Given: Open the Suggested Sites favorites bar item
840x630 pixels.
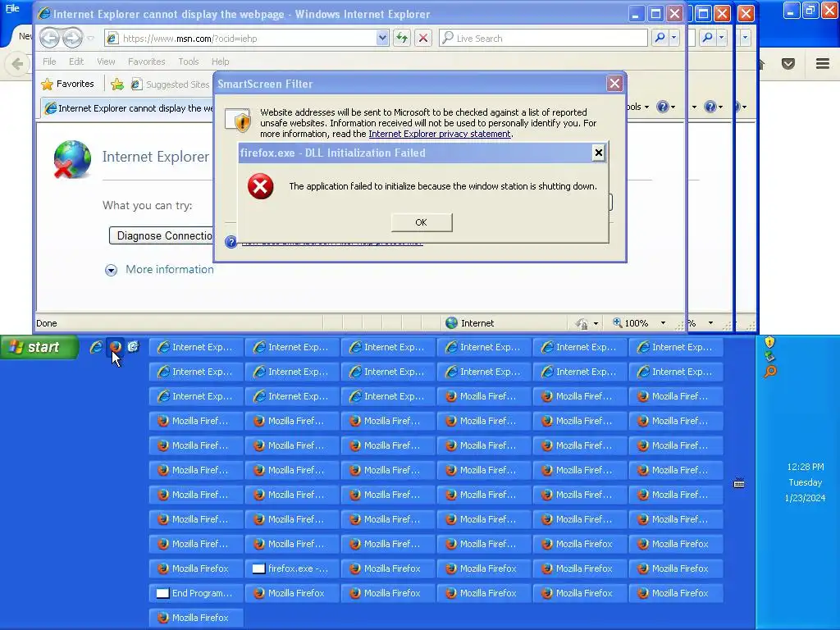Looking at the screenshot, I should (171, 84).
